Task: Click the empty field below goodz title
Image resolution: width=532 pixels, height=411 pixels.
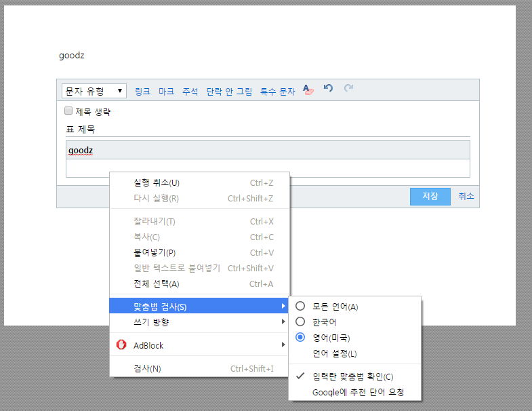Action: pyautogui.click(x=268, y=168)
